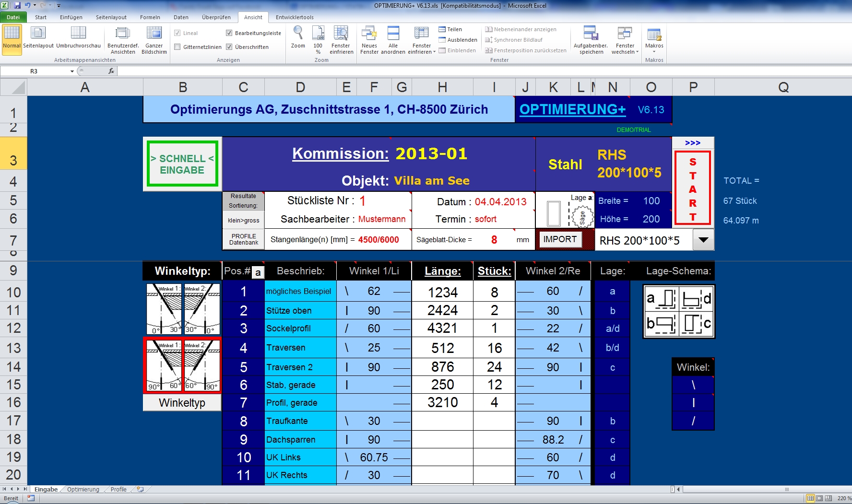Open Neues Fenster

click(x=369, y=39)
